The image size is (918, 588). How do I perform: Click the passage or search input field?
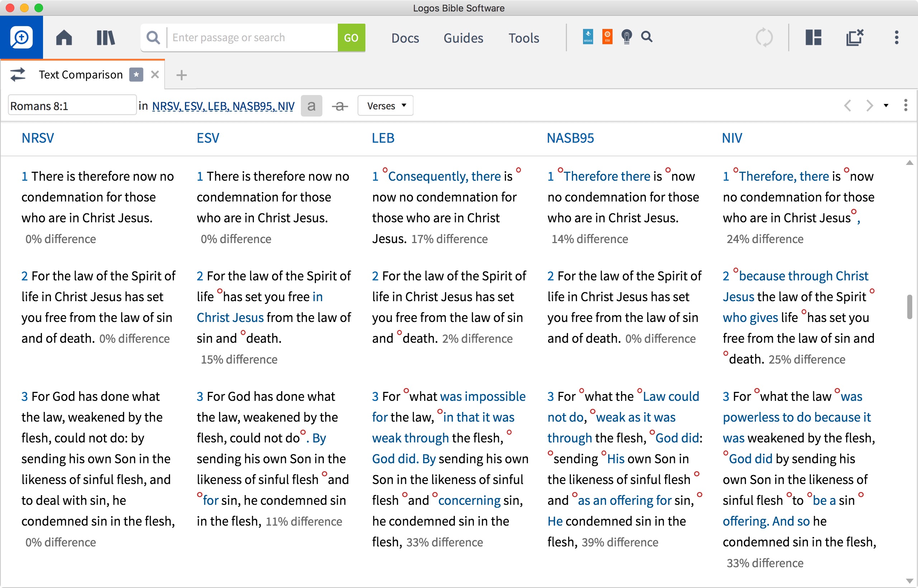[252, 37]
